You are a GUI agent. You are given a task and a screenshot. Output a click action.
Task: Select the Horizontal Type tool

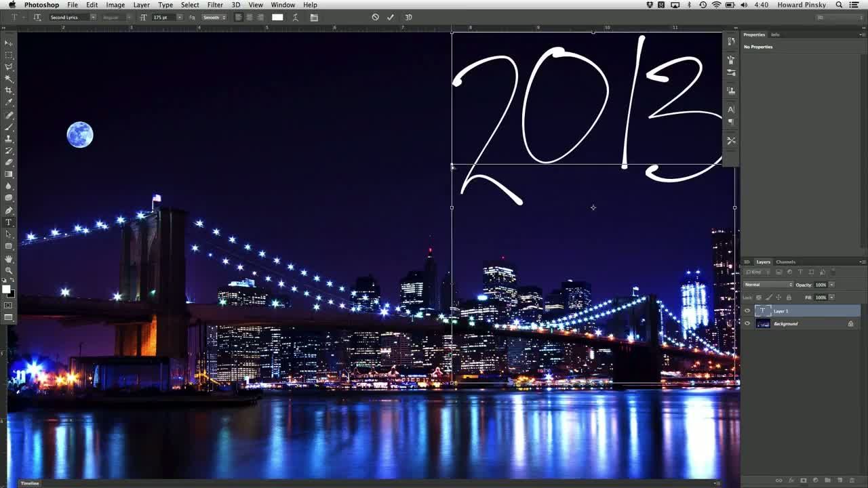9,222
